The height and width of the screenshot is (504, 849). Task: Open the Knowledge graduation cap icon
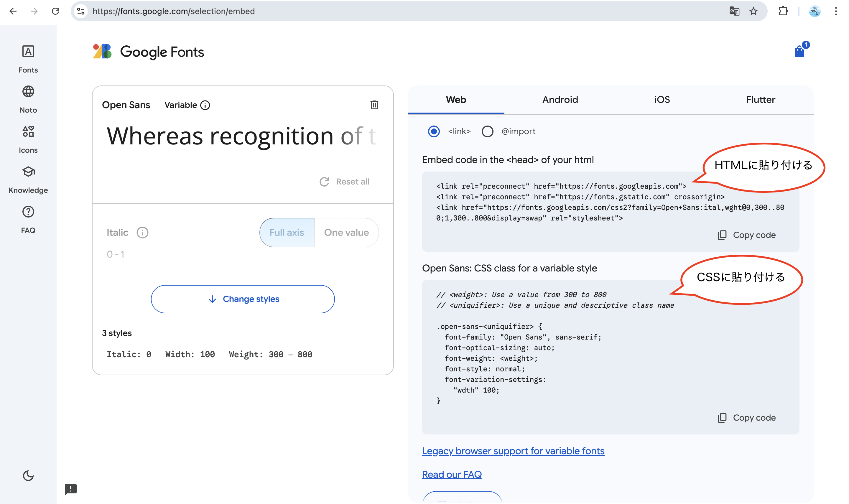(x=28, y=172)
